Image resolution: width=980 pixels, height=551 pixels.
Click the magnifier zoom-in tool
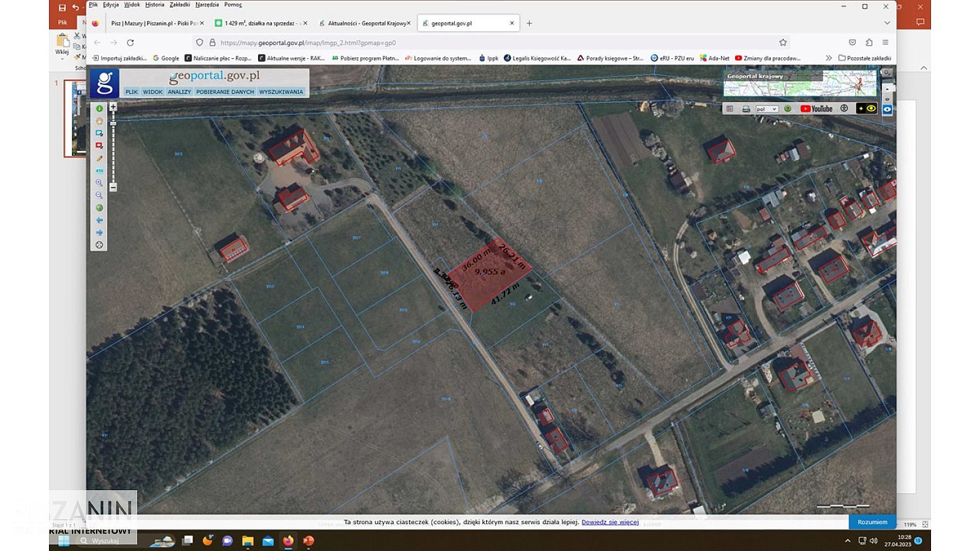(x=99, y=183)
